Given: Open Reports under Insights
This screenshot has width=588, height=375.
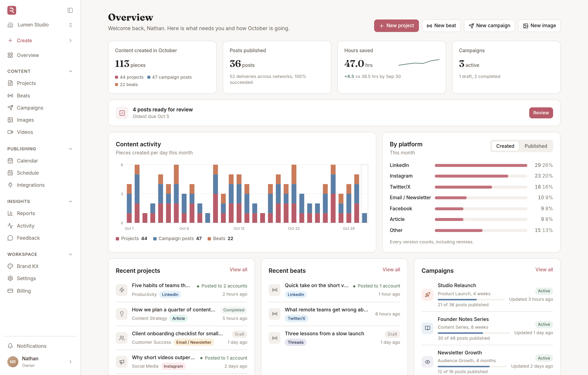Looking at the screenshot, I should tap(40, 213).
